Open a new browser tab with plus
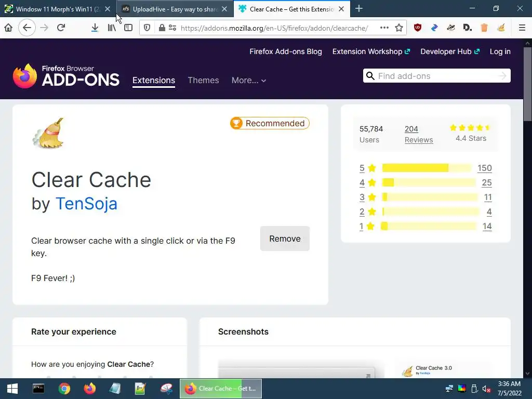 358,9
